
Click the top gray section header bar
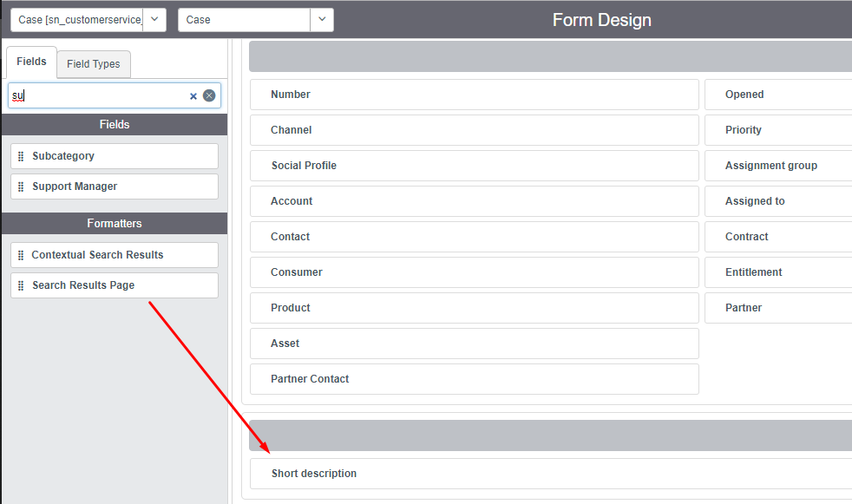[x=550, y=56]
